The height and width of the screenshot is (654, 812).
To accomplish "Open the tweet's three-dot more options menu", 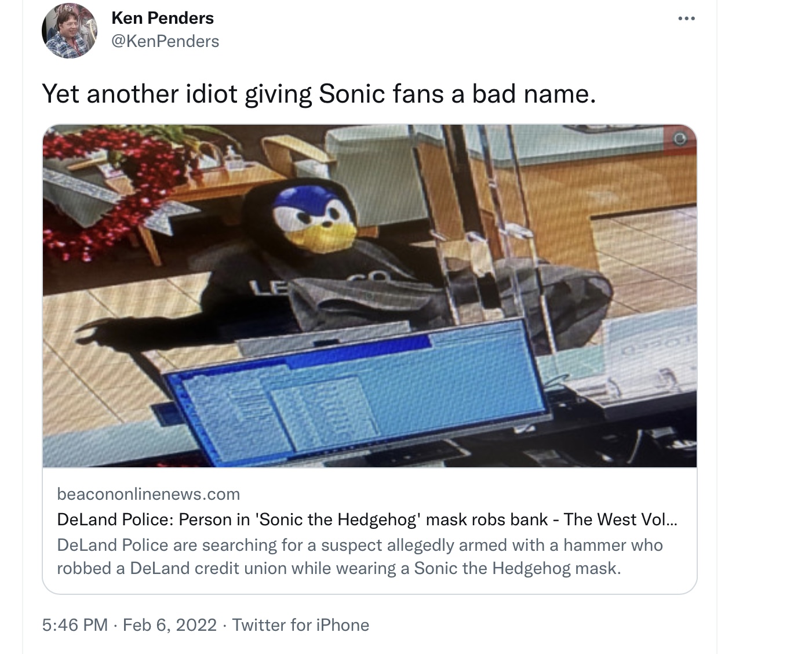I will point(686,19).
